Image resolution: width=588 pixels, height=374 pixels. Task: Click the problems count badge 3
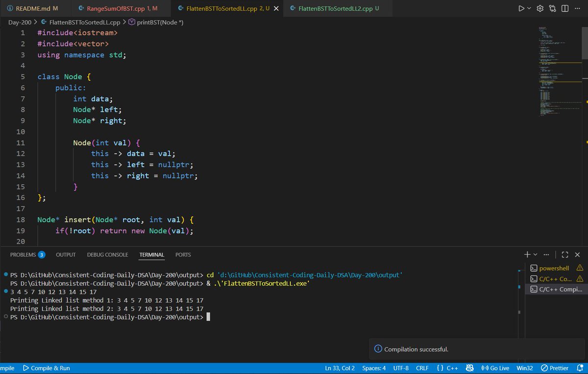(x=42, y=255)
